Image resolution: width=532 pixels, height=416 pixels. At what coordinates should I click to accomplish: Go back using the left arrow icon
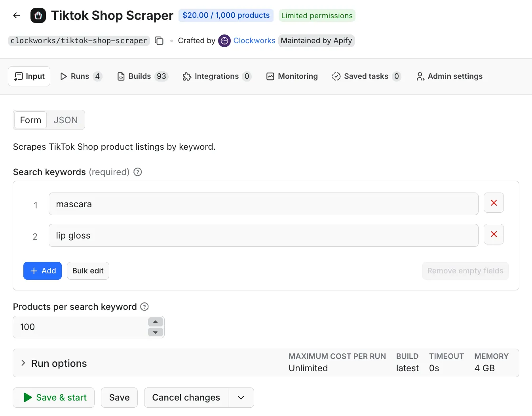point(17,15)
